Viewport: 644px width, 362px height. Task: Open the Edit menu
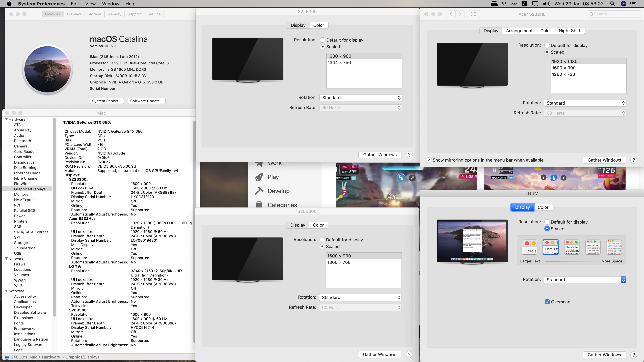pyautogui.click(x=75, y=4)
